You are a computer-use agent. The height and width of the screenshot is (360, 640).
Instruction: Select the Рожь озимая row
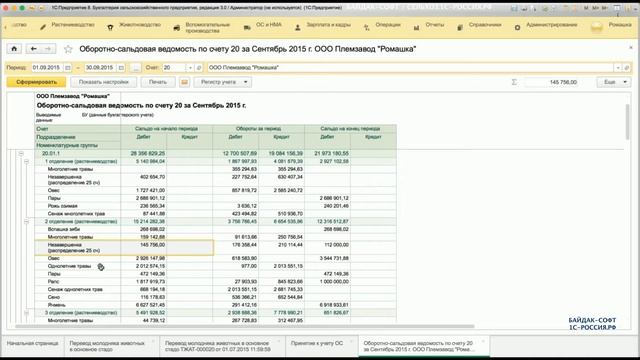(216, 206)
